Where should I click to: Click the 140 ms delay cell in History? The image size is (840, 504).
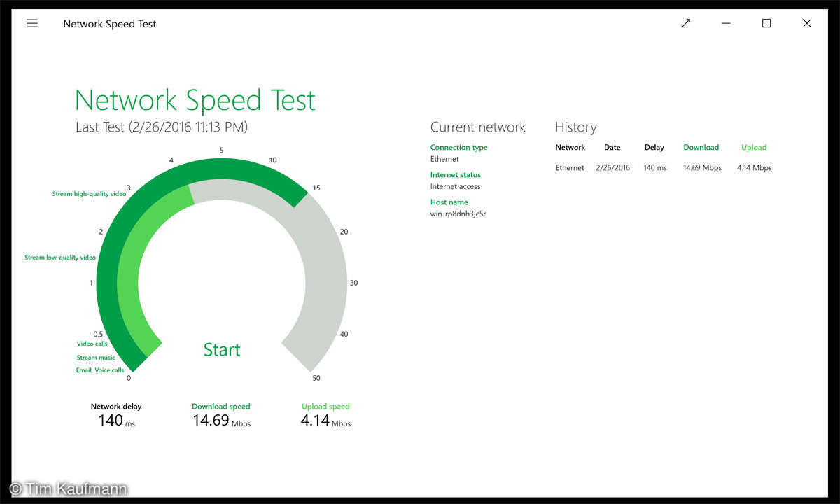(655, 168)
